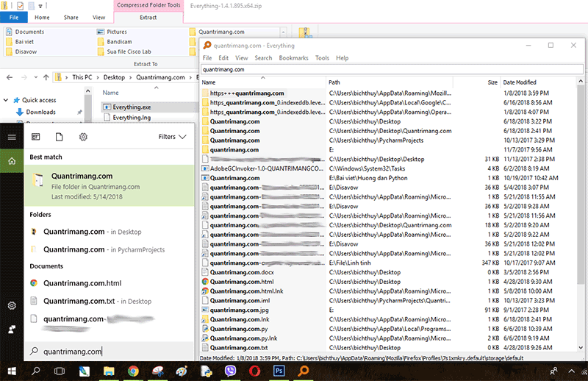The width and height of the screenshot is (588, 381).
Task: Select Quantrimang.com.docx row in Everything
Action: coord(387,272)
